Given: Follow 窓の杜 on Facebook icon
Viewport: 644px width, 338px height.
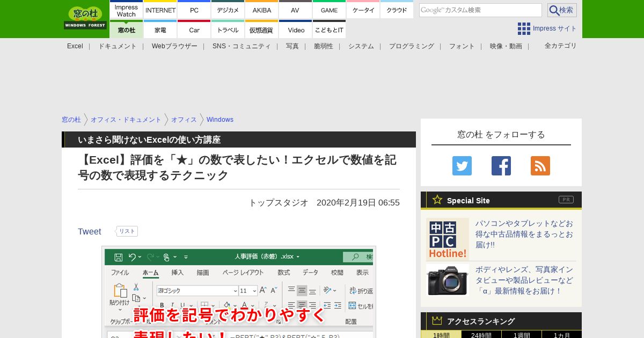Looking at the screenshot, I should 501,166.
